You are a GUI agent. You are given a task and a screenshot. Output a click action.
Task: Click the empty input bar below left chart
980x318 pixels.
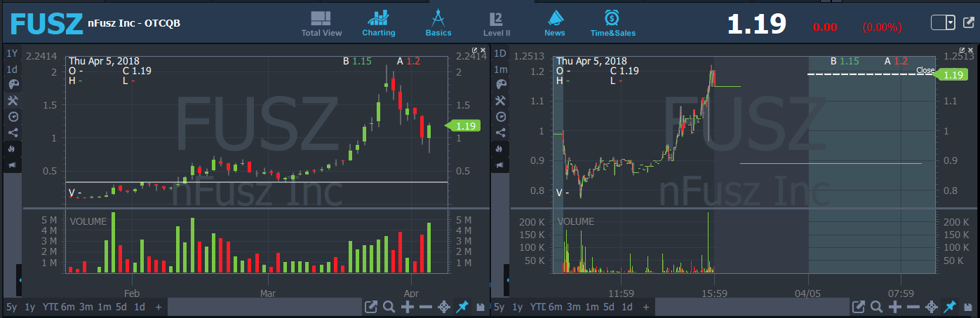point(264,307)
